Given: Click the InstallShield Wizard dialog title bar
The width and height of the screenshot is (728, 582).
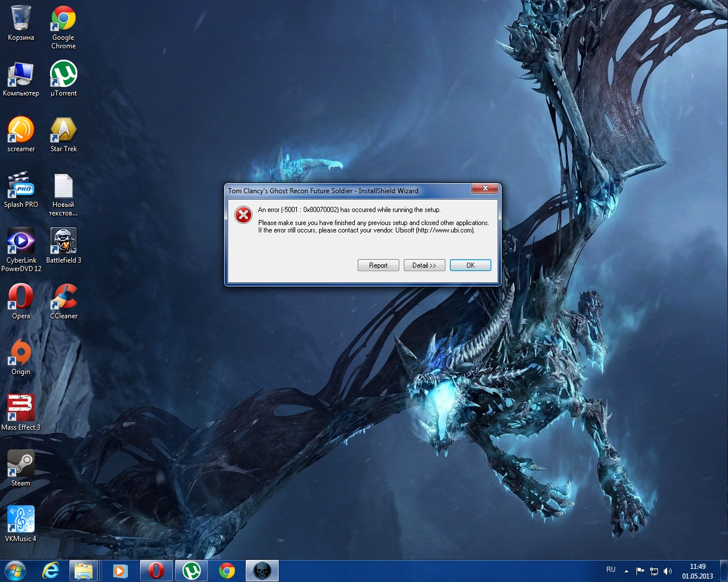Looking at the screenshot, I should pos(349,191).
